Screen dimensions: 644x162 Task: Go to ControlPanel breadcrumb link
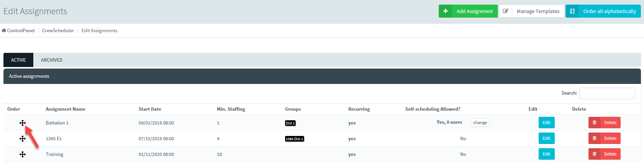click(21, 31)
